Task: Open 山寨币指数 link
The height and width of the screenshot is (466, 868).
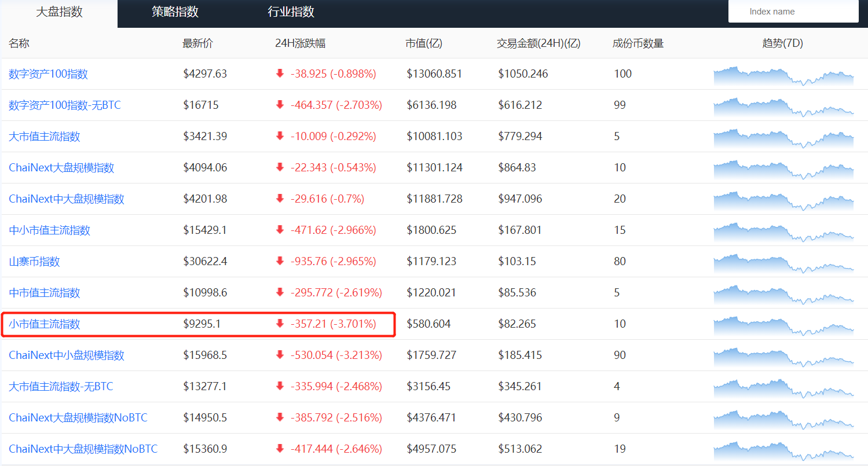Action: pyautogui.click(x=34, y=262)
